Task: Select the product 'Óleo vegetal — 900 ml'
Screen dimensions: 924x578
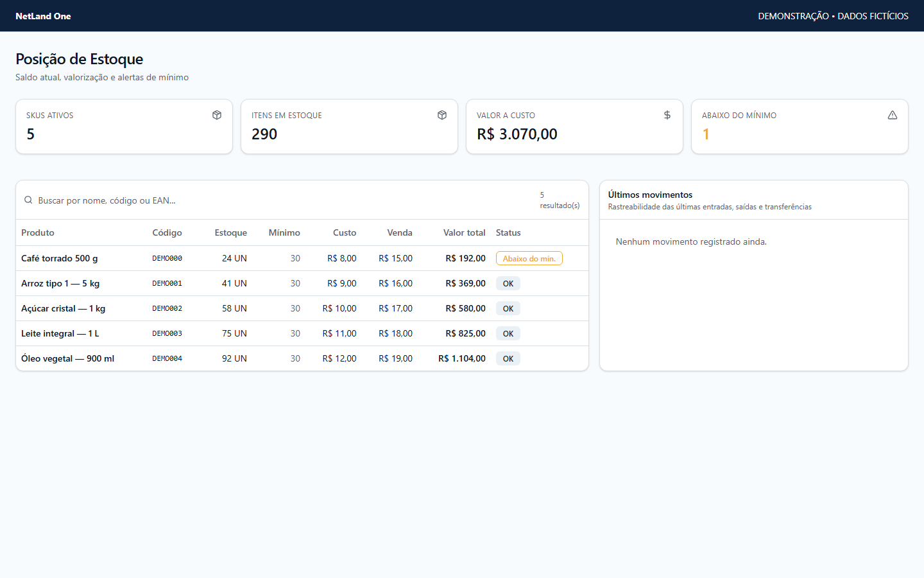Action: (x=68, y=358)
